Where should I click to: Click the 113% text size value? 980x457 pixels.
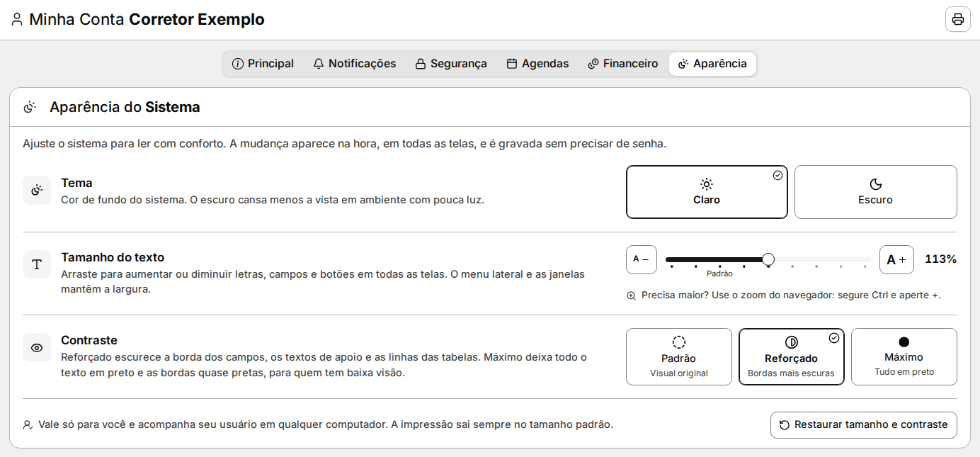(940, 259)
